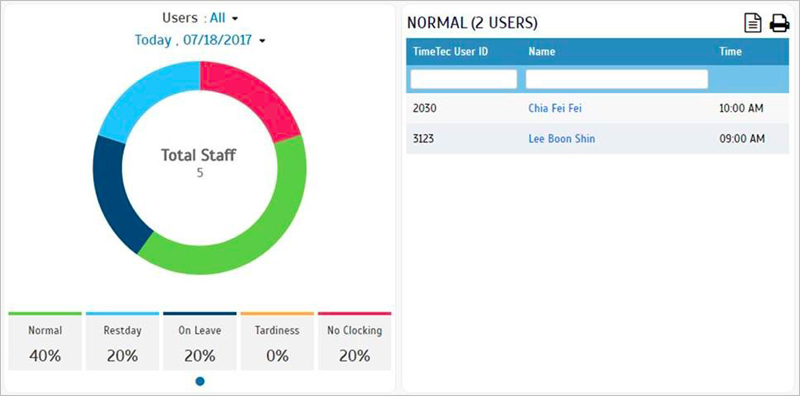Image resolution: width=800 pixels, height=396 pixels.
Task: Open Chia Fei Fei user link
Action: click(x=555, y=108)
